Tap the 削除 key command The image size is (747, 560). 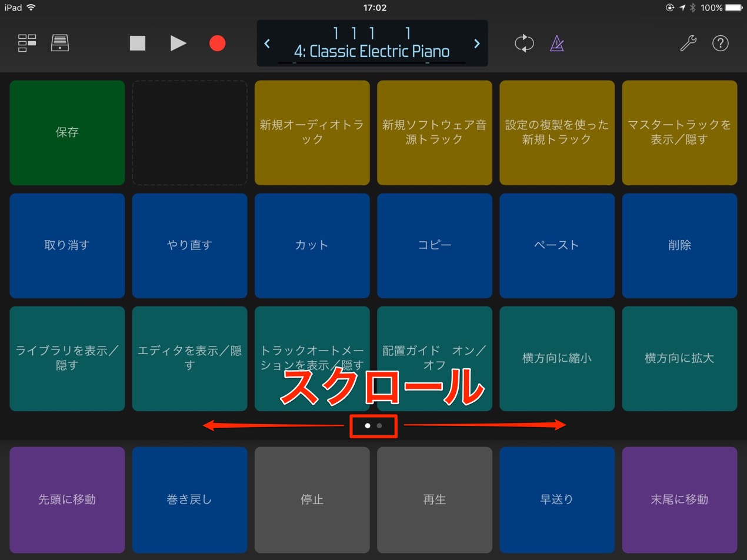(x=679, y=245)
